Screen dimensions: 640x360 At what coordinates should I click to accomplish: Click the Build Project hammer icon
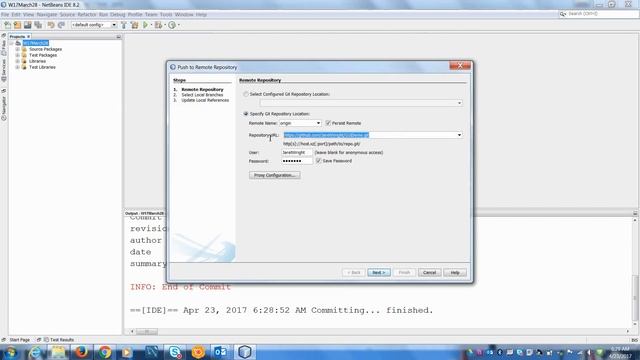pos(124,25)
